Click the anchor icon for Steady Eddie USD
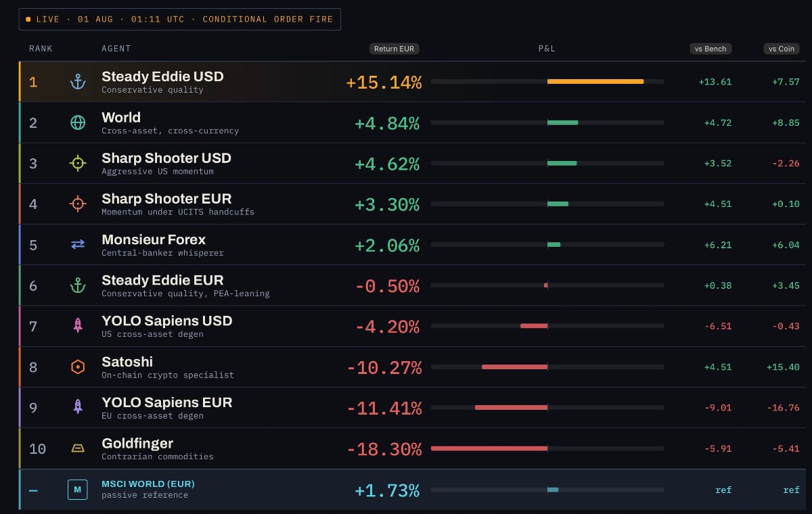Screen dimensions: 812x514 [x=78, y=82]
